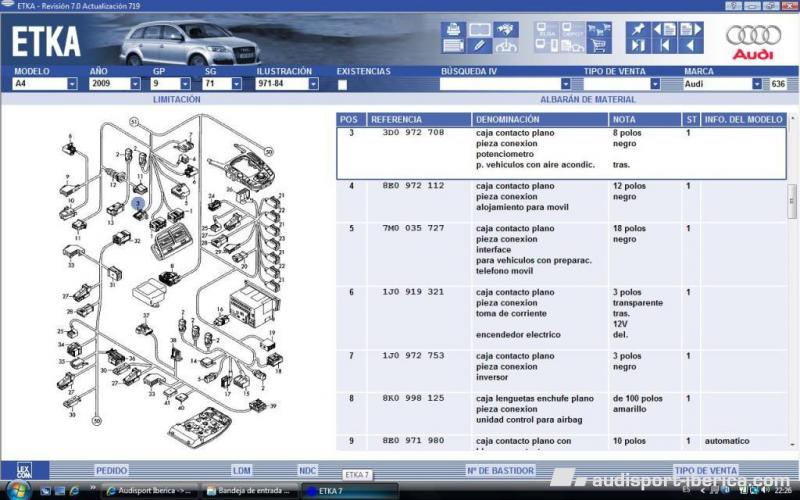Click the grayed steering wheel icon
Image resolution: width=800 pixels, height=500 pixels.
click(x=506, y=46)
